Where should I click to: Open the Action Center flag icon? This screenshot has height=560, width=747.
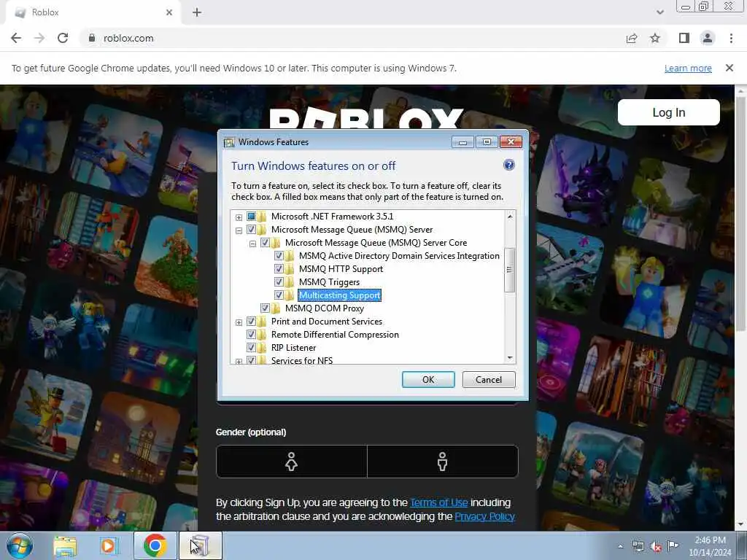point(673,545)
